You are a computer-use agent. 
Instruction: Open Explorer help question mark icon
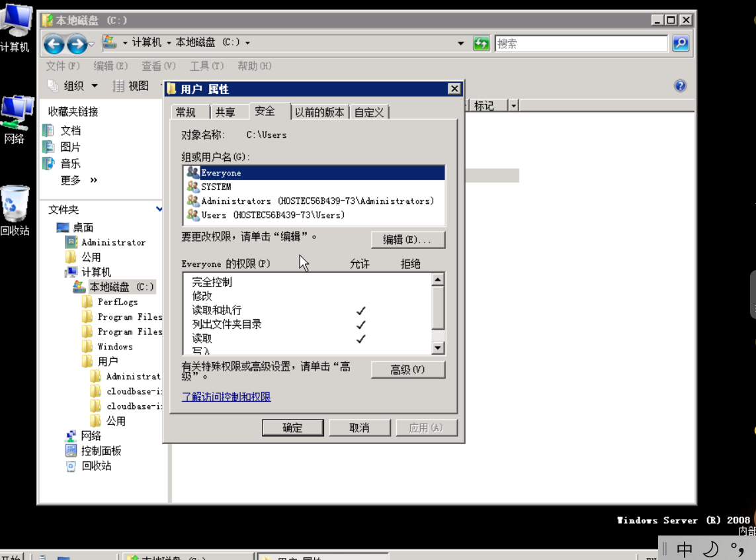(x=680, y=86)
